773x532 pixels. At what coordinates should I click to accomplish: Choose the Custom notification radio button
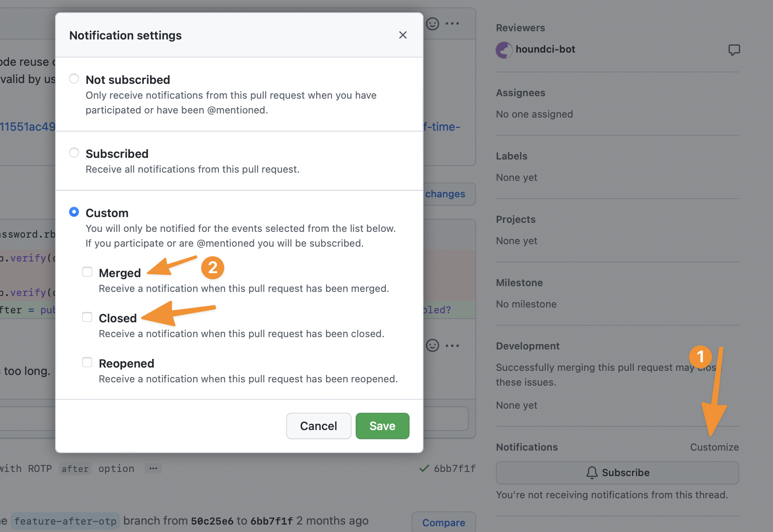click(x=74, y=212)
